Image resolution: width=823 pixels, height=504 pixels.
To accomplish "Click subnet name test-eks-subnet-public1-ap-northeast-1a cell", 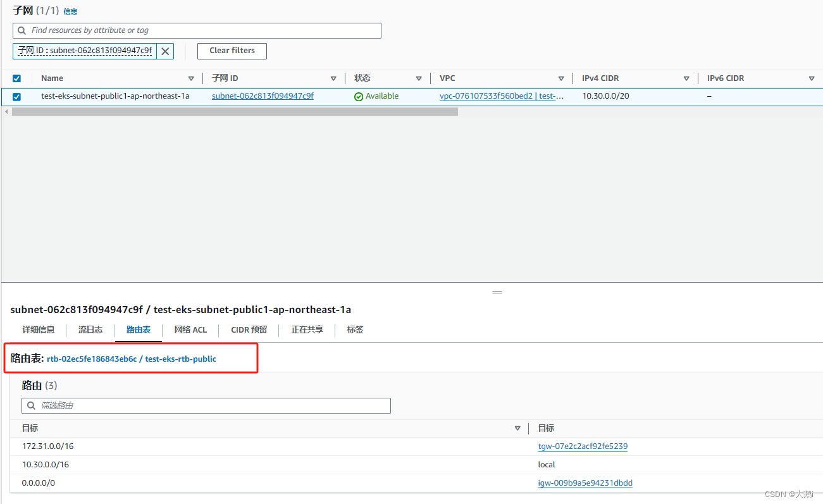I will point(115,96).
